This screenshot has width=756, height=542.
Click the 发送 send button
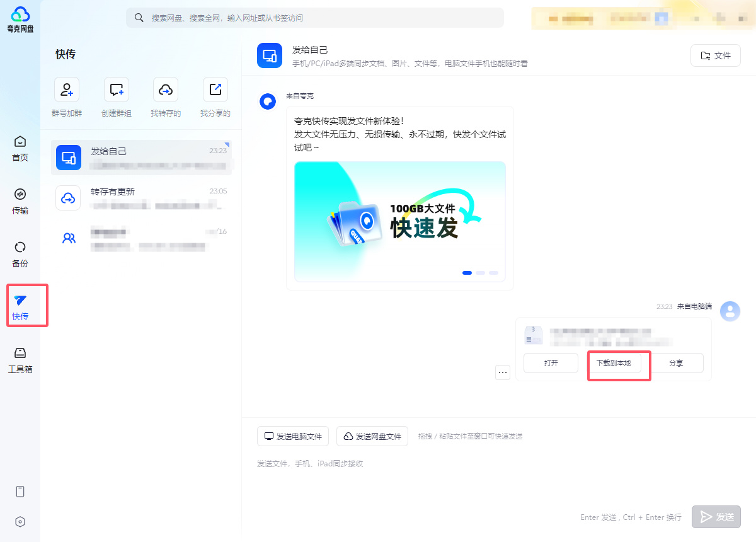(x=716, y=517)
